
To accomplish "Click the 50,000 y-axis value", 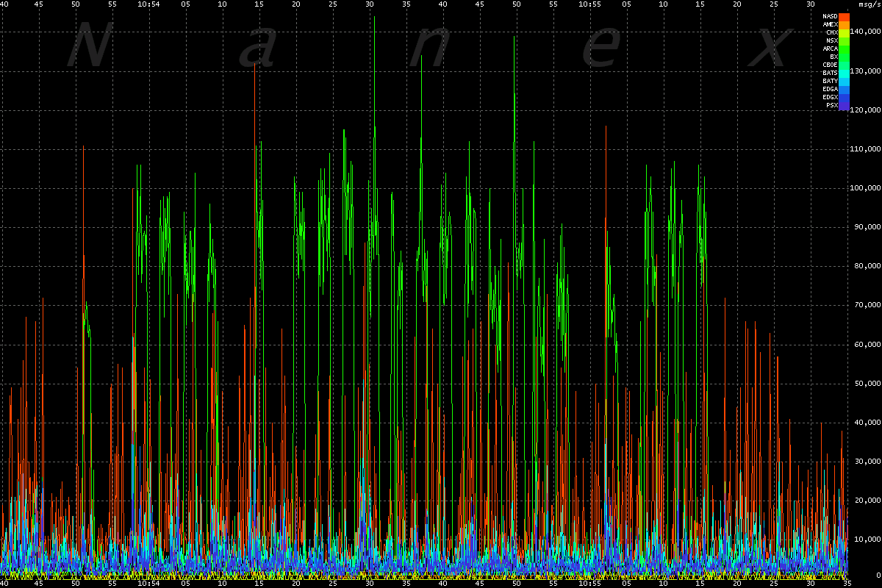I will click(x=869, y=383).
